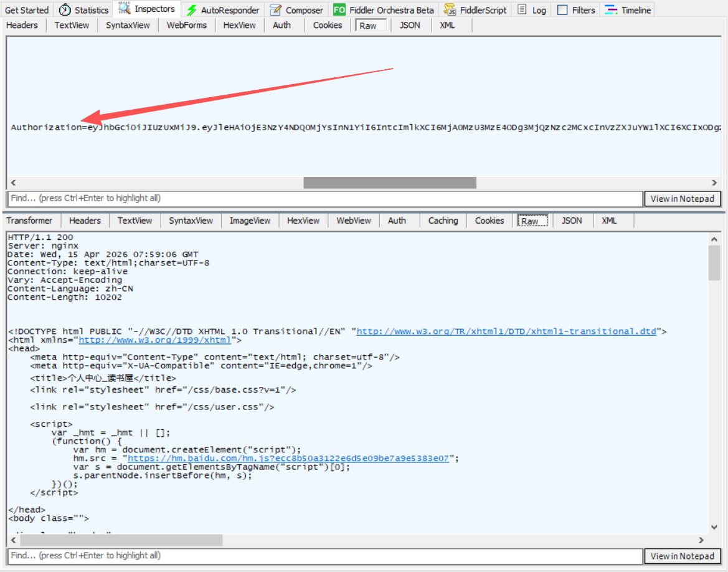Viewport: 728px width, 572px height.
Task: Open the Log tab
Action: pyautogui.click(x=532, y=10)
